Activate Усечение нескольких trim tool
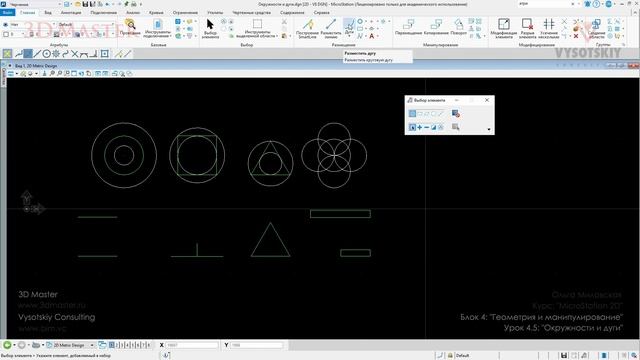This screenshot has height=360, width=640. tap(549, 29)
